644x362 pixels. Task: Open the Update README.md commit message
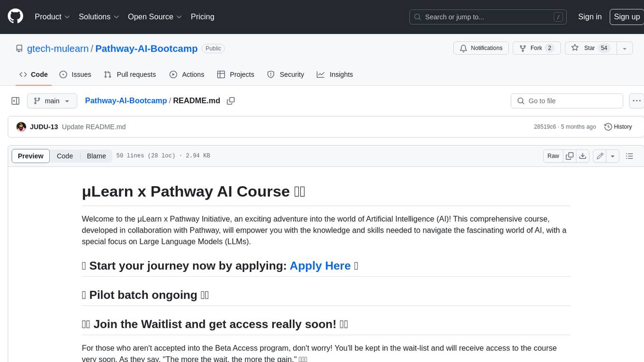point(94,127)
